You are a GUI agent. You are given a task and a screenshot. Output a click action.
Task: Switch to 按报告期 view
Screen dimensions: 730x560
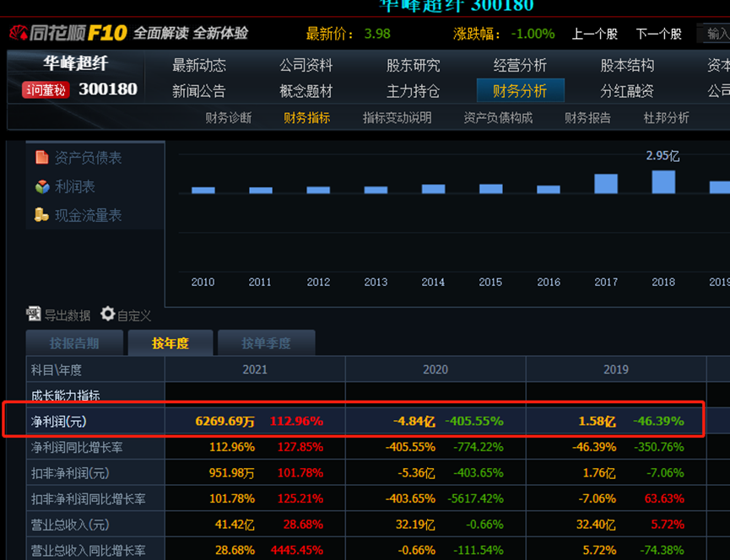coord(74,343)
